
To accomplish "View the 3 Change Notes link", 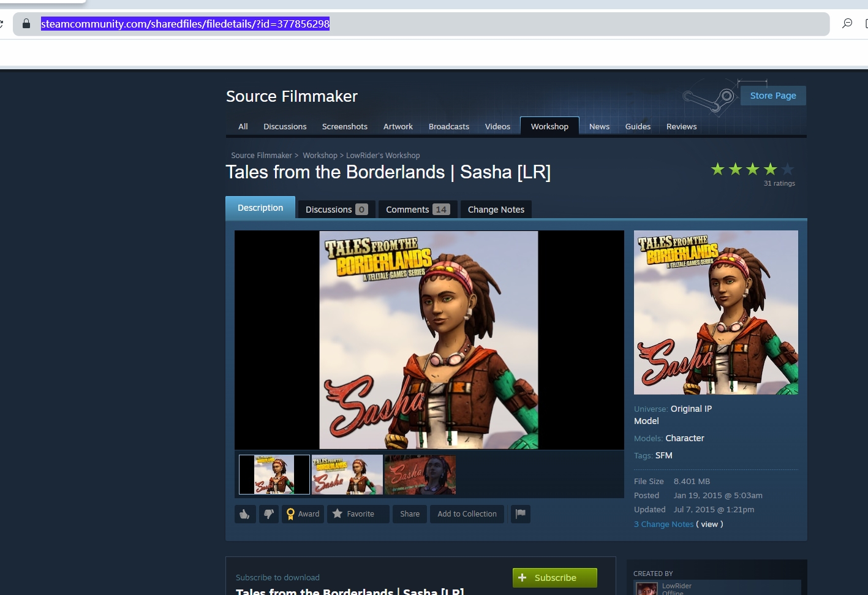I will click(x=663, y=525).
